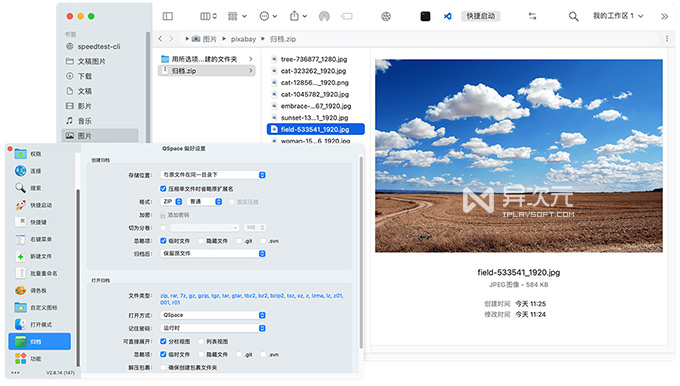The width and height of the screenshot is (680, 386).
Task: Click the tag icon in toolbar
Action: coord(347,16)
